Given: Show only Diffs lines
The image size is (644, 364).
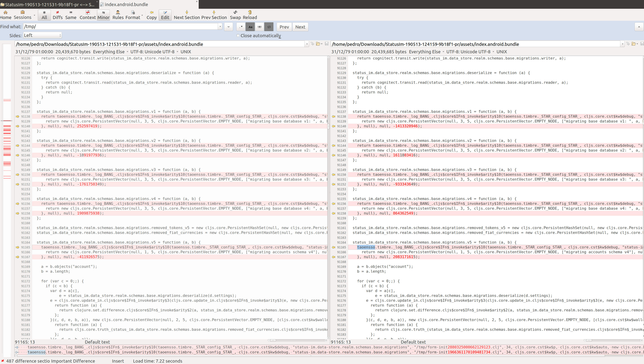Looking at the screenshot, I should (58, 15).
